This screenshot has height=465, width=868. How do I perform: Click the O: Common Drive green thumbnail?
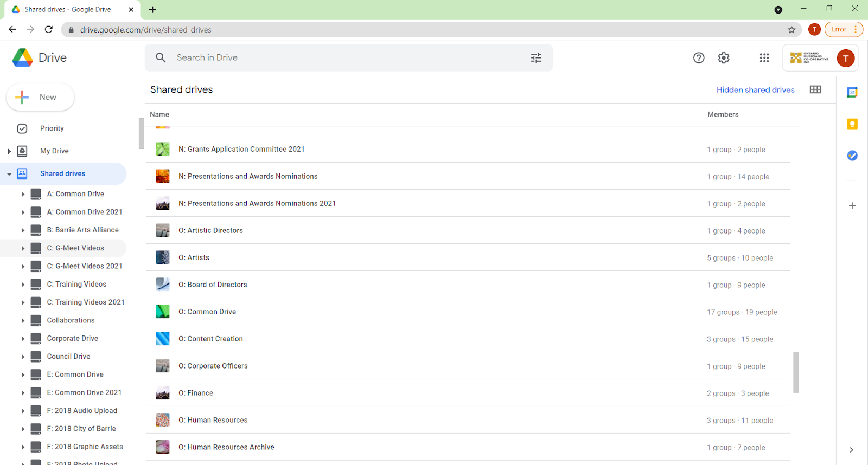pos(163,312)
